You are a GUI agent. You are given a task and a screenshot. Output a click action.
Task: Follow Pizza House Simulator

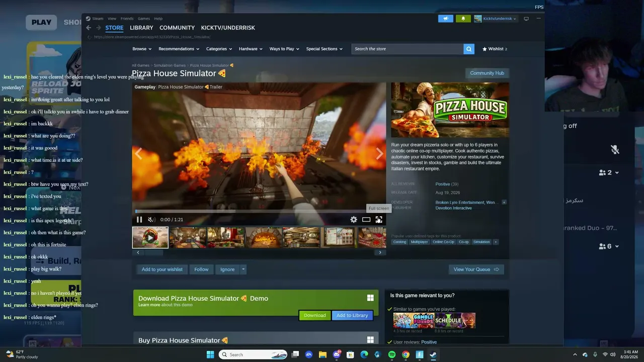tap(201, 269)
